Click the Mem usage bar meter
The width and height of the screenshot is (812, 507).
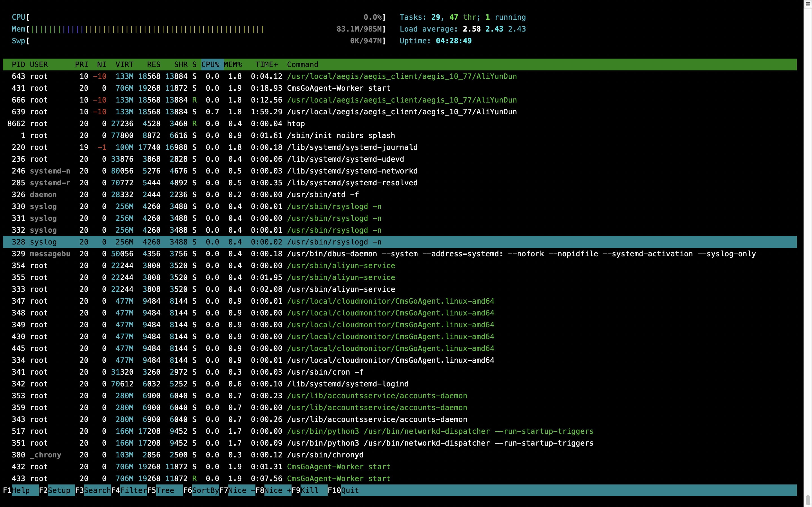pyautogui.click(x=148, y=29)
